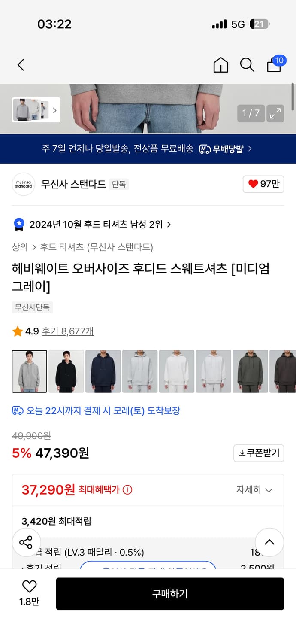
Task: Open 상의 category breadcrumb
Action: [20, 247]
